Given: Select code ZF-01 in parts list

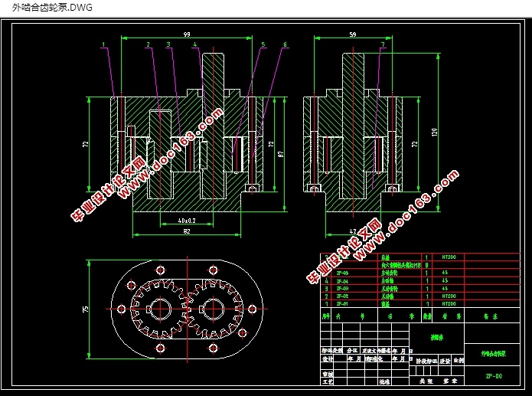Looking at the screenshot, I should 342,304.
